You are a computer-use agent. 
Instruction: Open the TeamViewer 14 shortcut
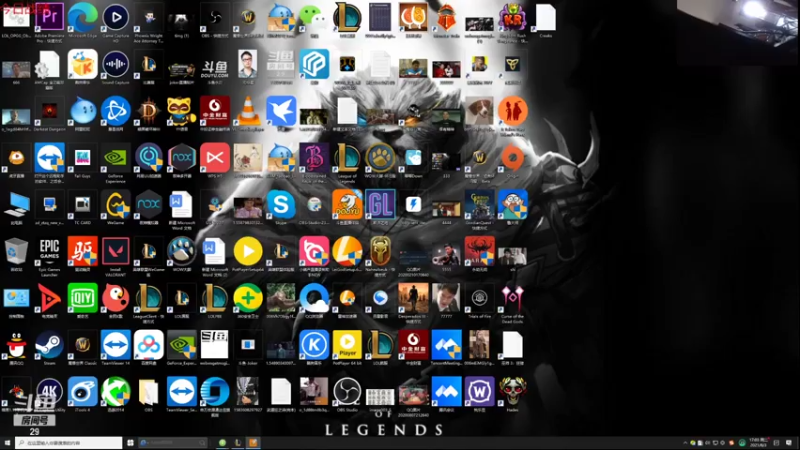click(x=116, y=345)
